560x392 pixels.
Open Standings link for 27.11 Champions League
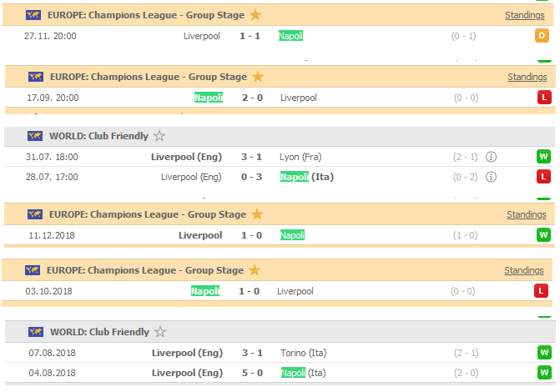[x=525, y=15]
